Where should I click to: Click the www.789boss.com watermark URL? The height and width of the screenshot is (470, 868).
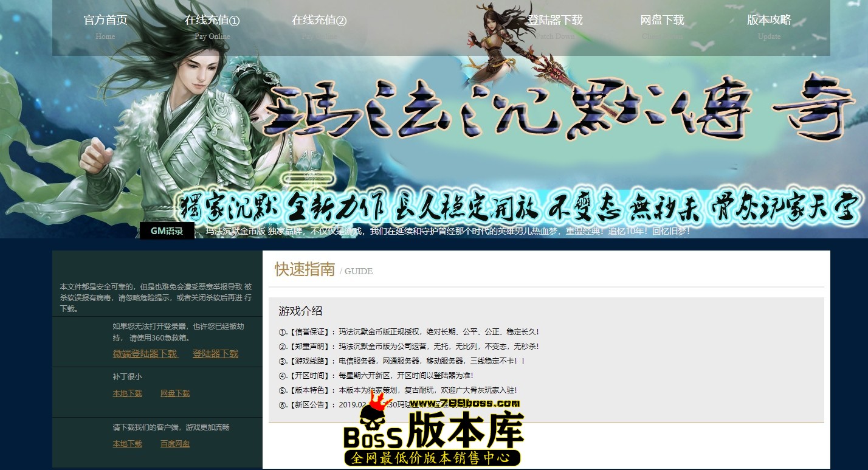[x=465, y=403]
